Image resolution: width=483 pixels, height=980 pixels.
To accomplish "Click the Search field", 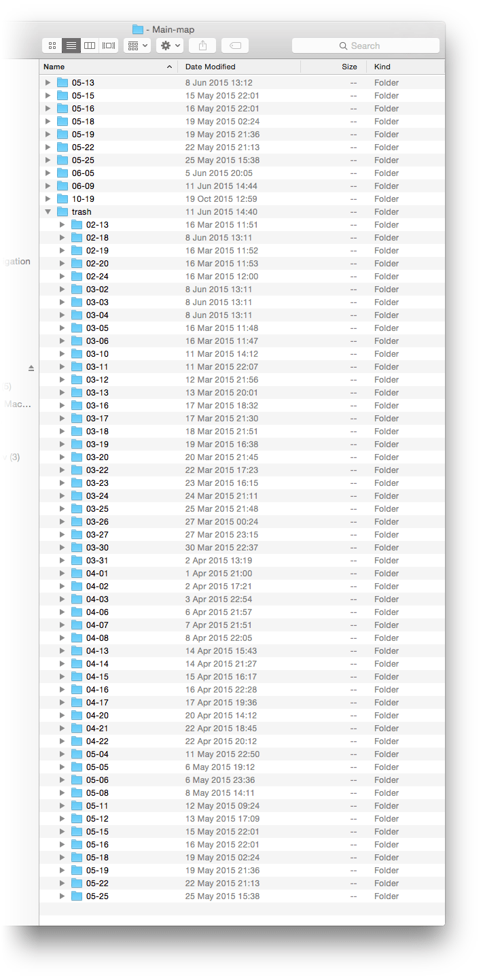I will coord(365,46).
